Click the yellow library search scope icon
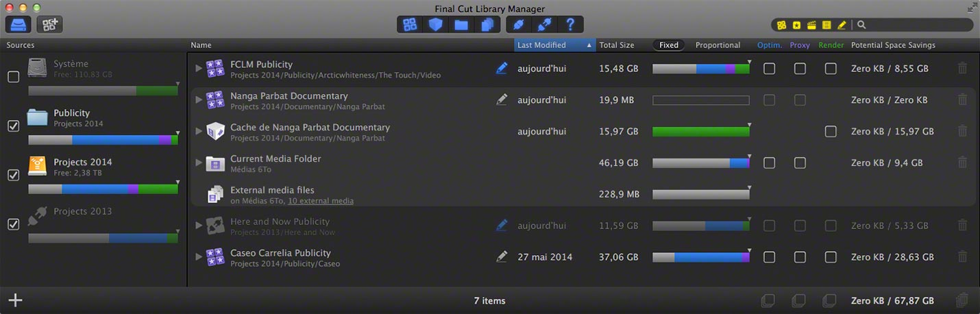 coord(782,25)
